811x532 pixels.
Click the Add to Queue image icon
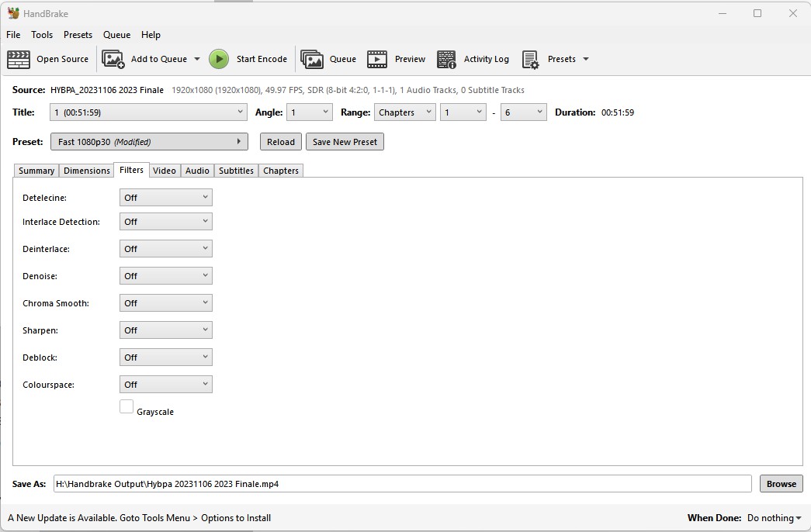[113, 59]
